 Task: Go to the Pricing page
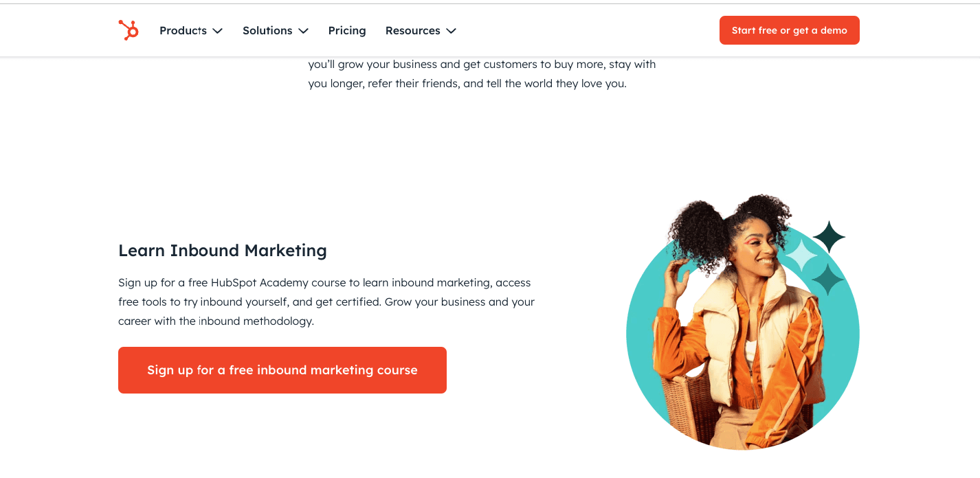point(347,31)
